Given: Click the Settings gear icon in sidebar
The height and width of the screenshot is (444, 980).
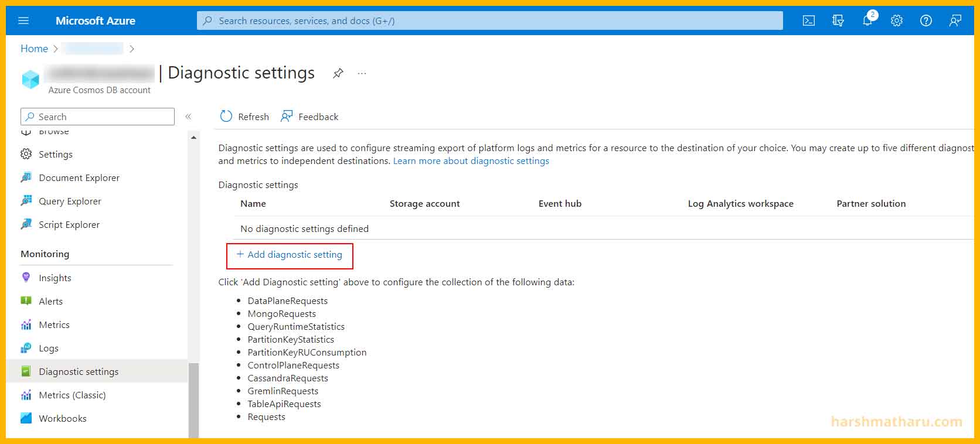Looking at the screenshot, I should coord(26,154).
